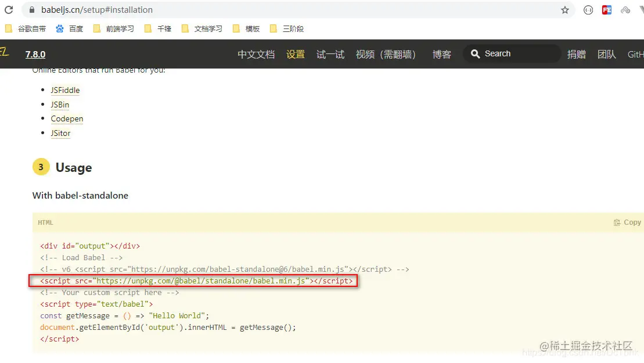The width and height of the screenshot is (644, 363).
Task: Open the 试一试 nav item
Action: tap(330, 54)
